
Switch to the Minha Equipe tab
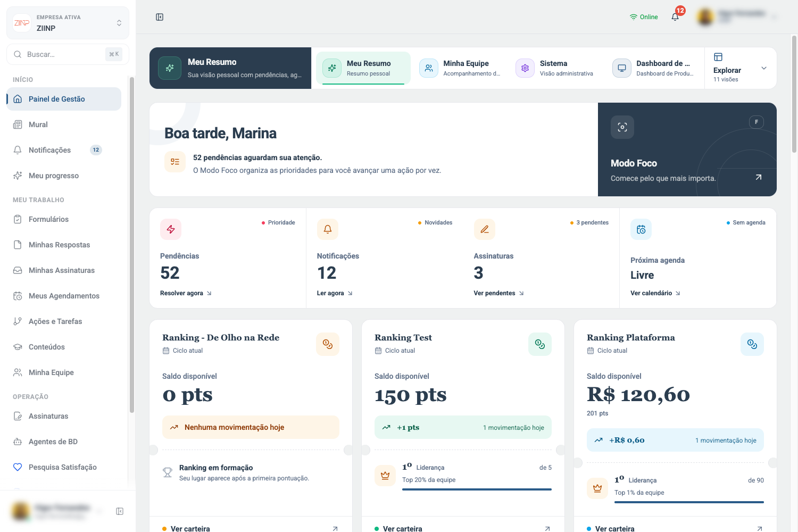(x=460, y=68)
